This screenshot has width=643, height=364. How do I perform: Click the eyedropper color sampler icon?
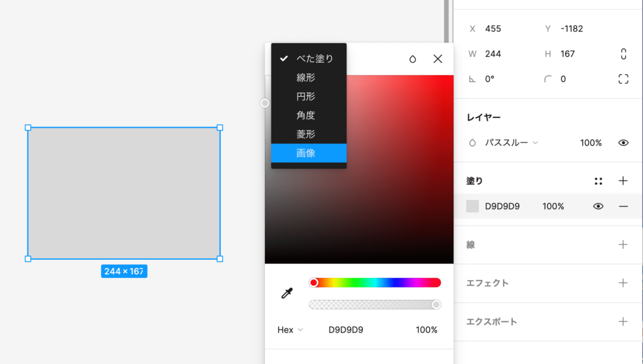tap(287, 293)
